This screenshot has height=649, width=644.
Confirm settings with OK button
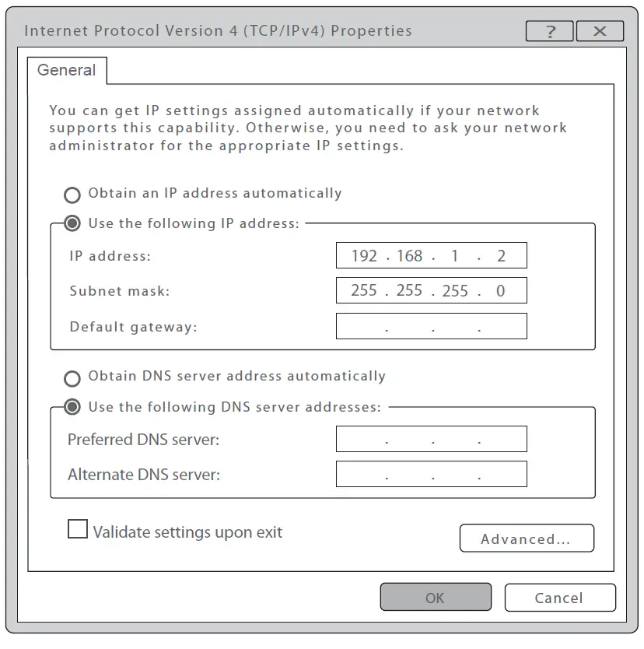point(436,597)
